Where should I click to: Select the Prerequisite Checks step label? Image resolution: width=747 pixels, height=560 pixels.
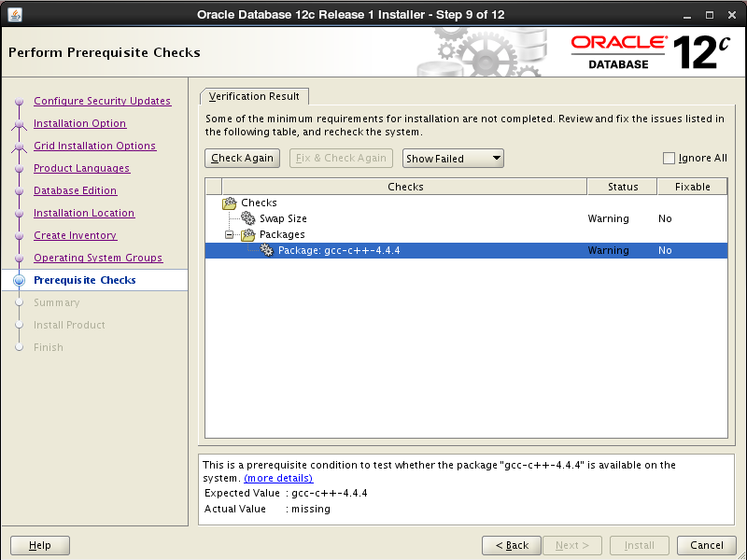pyautogui.click(x=85, y=280)
